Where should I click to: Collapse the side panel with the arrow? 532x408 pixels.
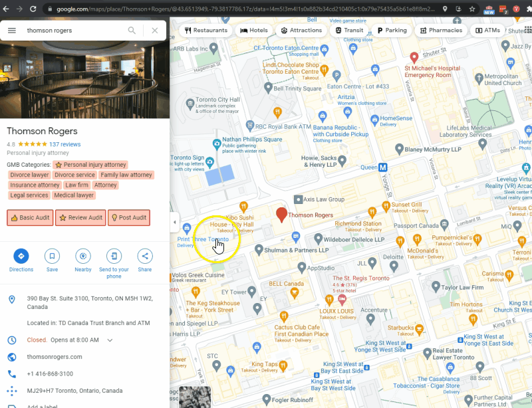point(174,223)
